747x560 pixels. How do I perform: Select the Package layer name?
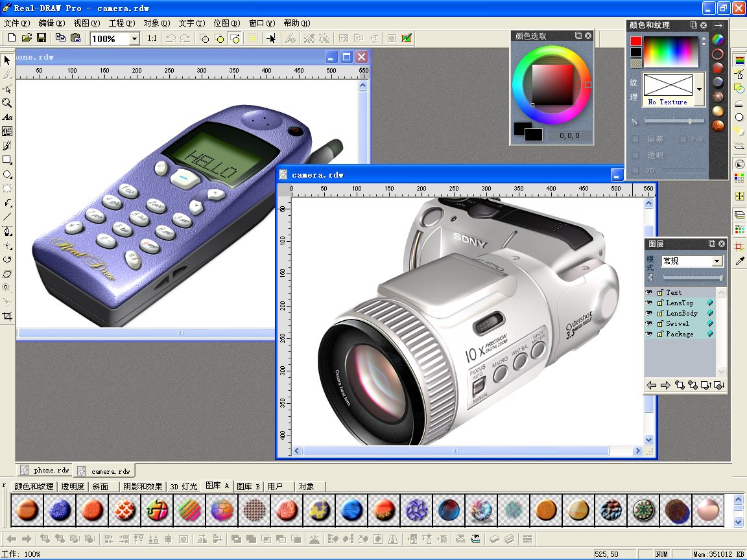pos(680,334)
